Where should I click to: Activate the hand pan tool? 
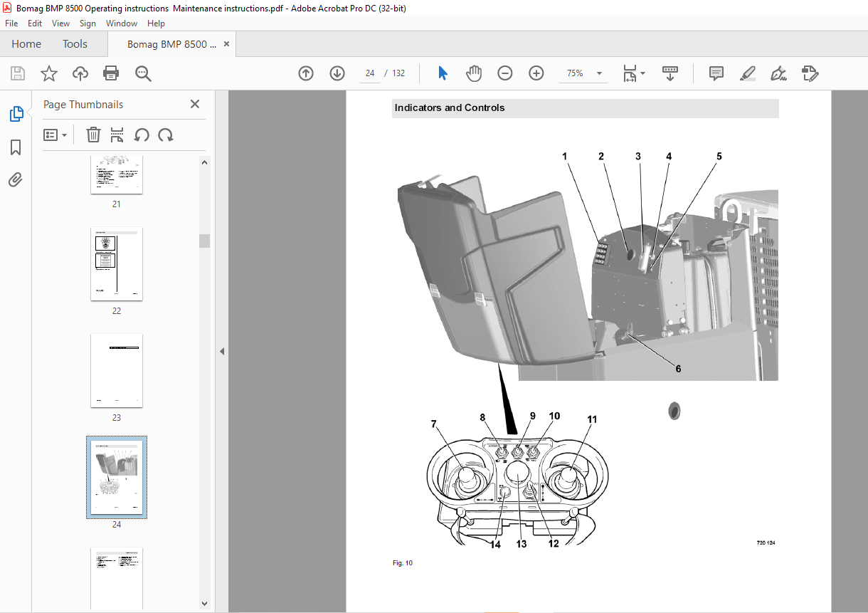click(x=474, y=73)
